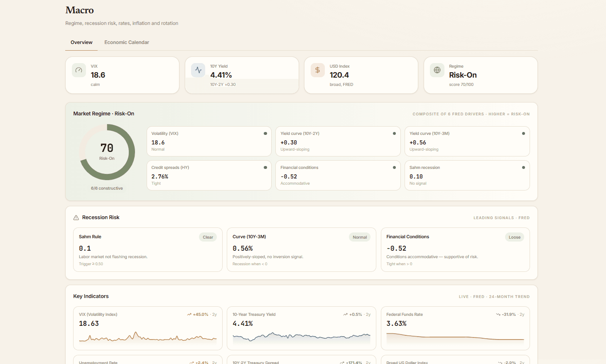Click the 3.63% Federal Funds Rate value
The image size is (606, 364).
[x=396, y=323]
